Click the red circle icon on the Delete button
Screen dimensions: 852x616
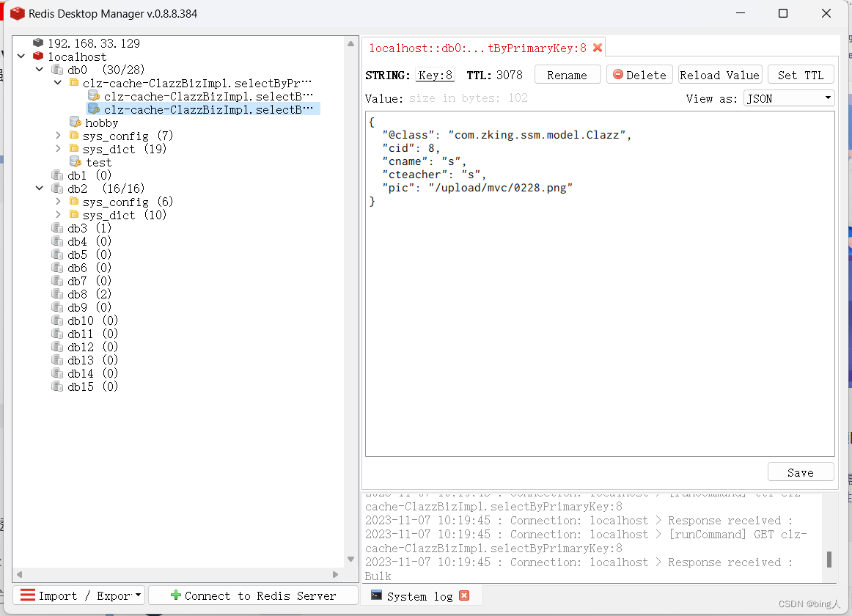620,74
